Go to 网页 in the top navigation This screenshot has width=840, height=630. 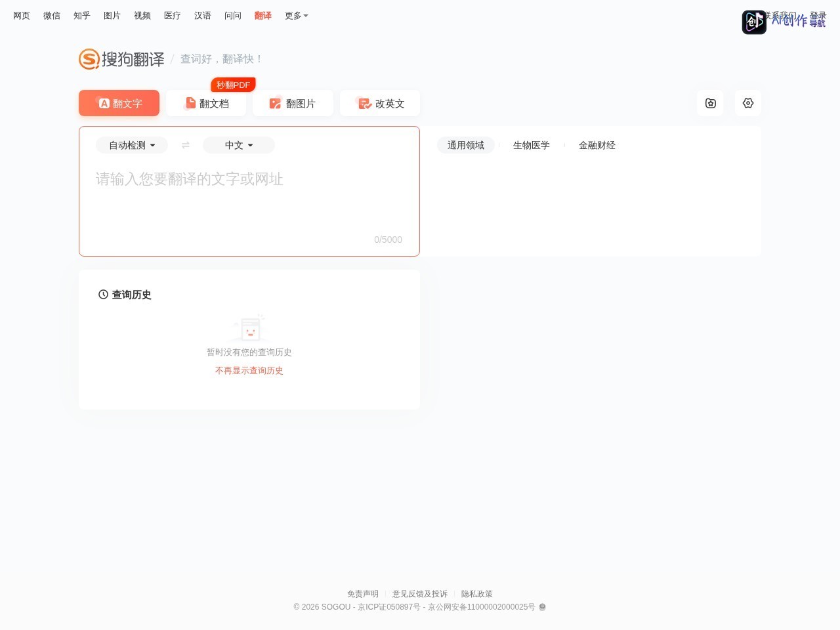click(22, 16)
